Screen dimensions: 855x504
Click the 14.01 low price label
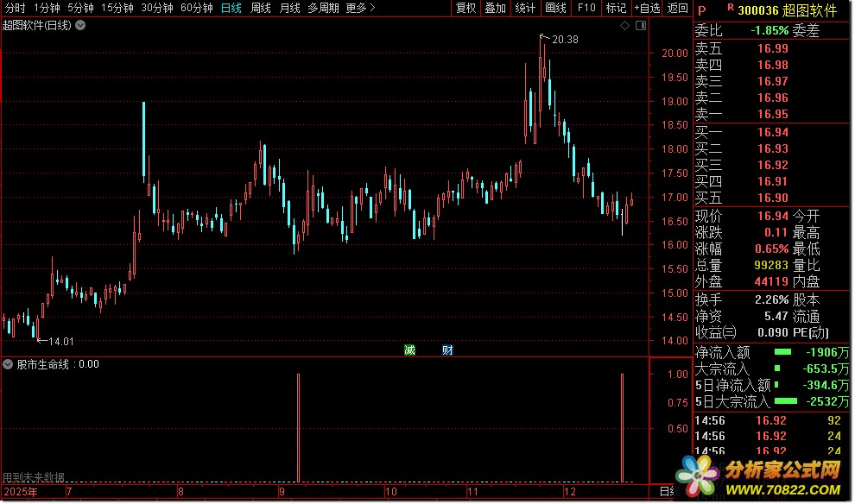tap(60, 342)
